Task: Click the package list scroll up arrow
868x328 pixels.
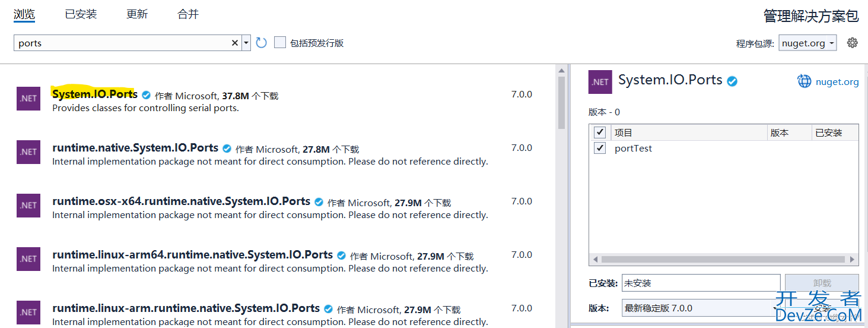Action: (x=561, y=71)
